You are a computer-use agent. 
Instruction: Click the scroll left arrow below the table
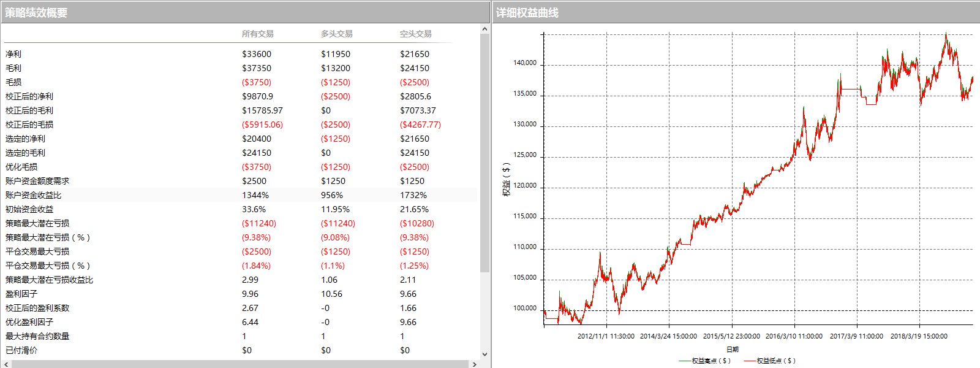pyautogui.click(x=6, y=364)
